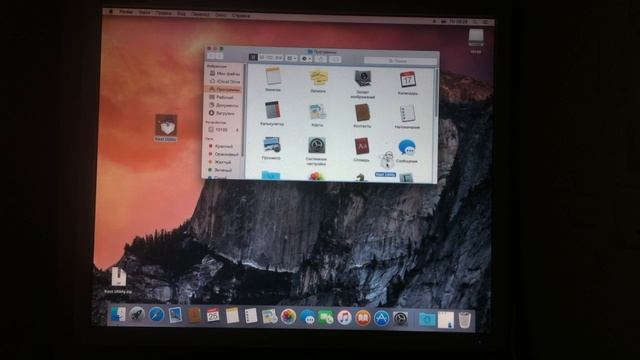Select Программы (Applications) in sidebar
The image size is (640, 360).
(224, 89)
